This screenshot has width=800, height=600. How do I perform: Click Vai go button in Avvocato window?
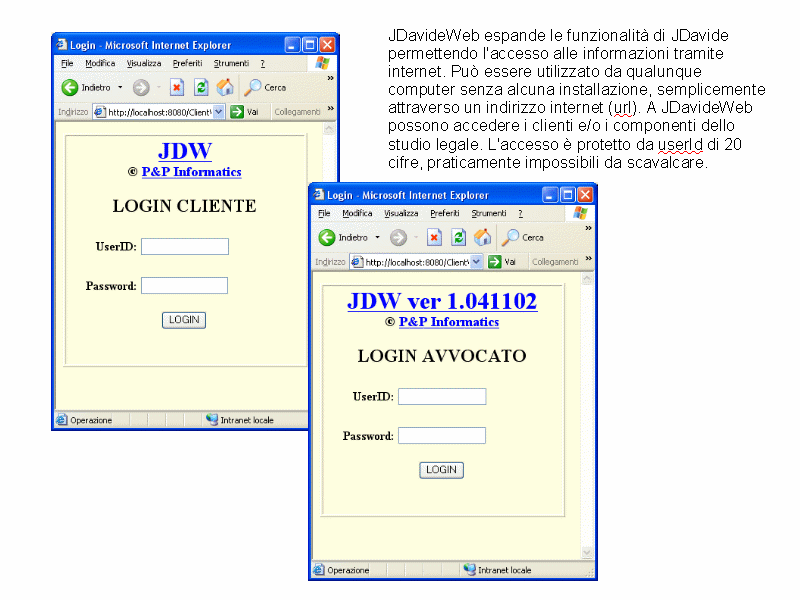coord(502,262)
